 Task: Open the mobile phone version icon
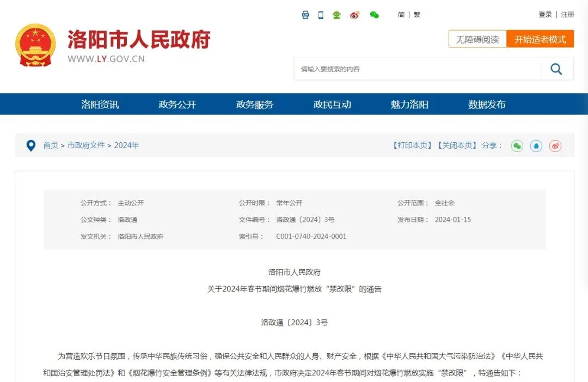(321, 15)
